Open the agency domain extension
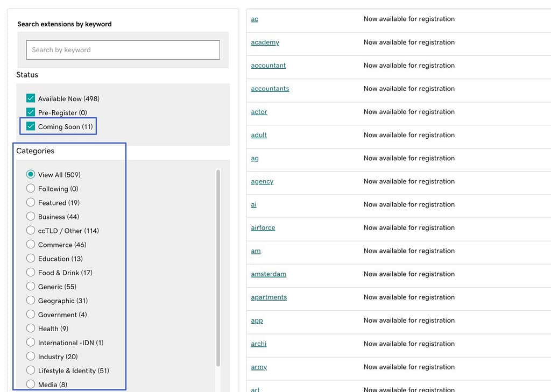Screen dimensions: 551x392 262,181
